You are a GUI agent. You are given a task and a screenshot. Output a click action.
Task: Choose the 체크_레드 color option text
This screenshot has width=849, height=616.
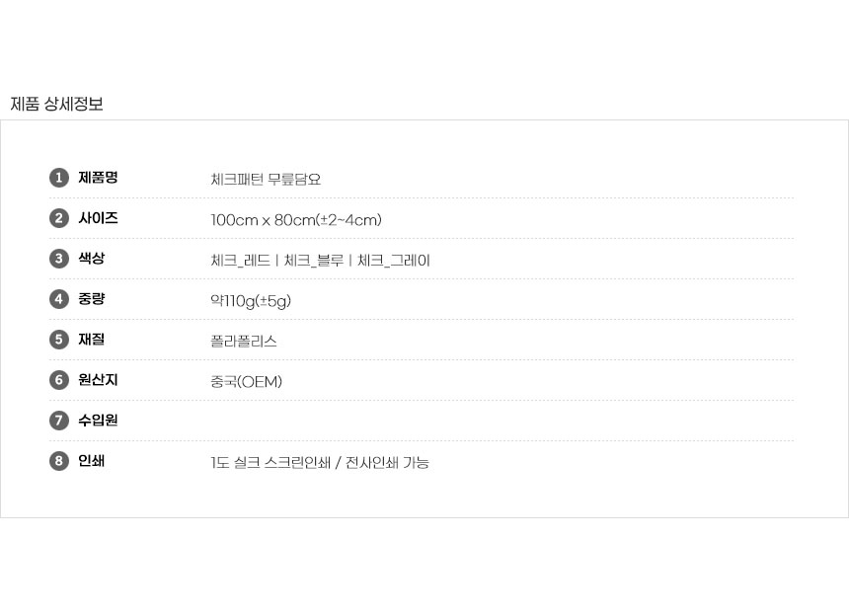pos(242,261)
